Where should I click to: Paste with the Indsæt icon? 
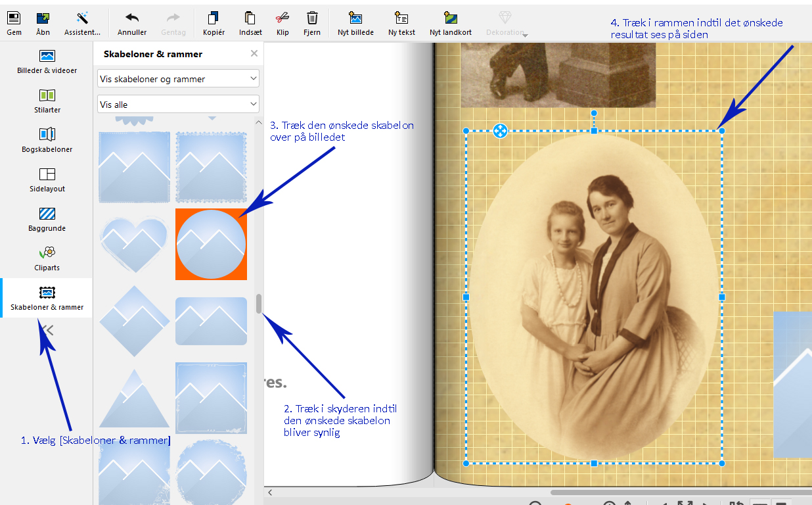pos(250,22)
